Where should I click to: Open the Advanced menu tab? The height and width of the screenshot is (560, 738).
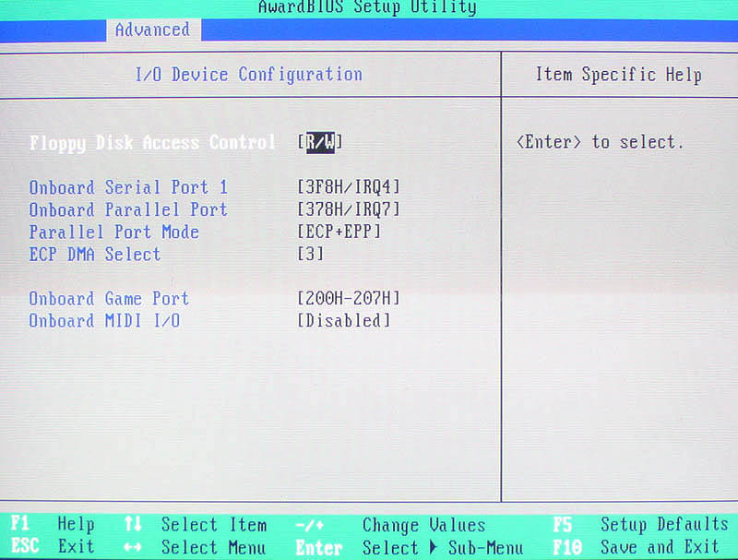tap(152, 30)
